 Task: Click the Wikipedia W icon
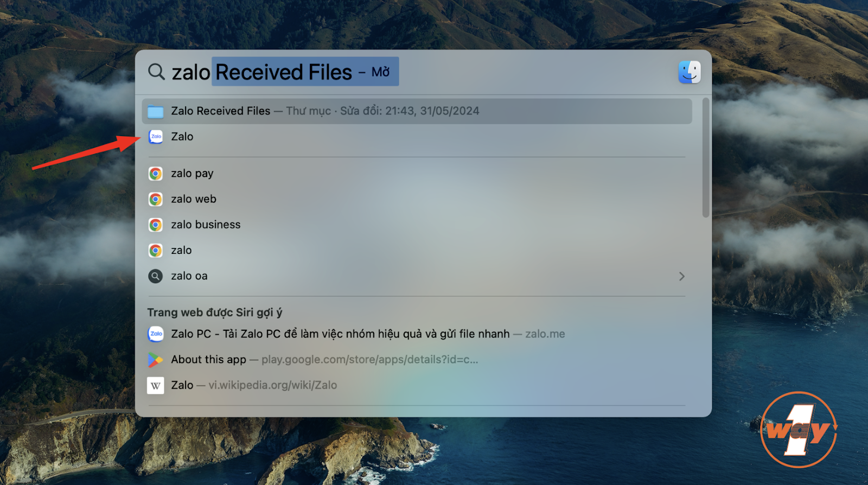point(156,386)
